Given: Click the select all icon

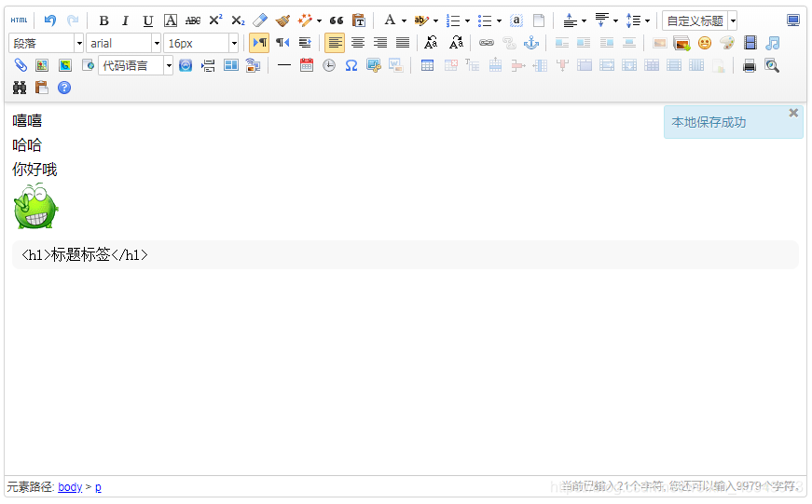Looking at the screenshot, I should coord(516,20).
